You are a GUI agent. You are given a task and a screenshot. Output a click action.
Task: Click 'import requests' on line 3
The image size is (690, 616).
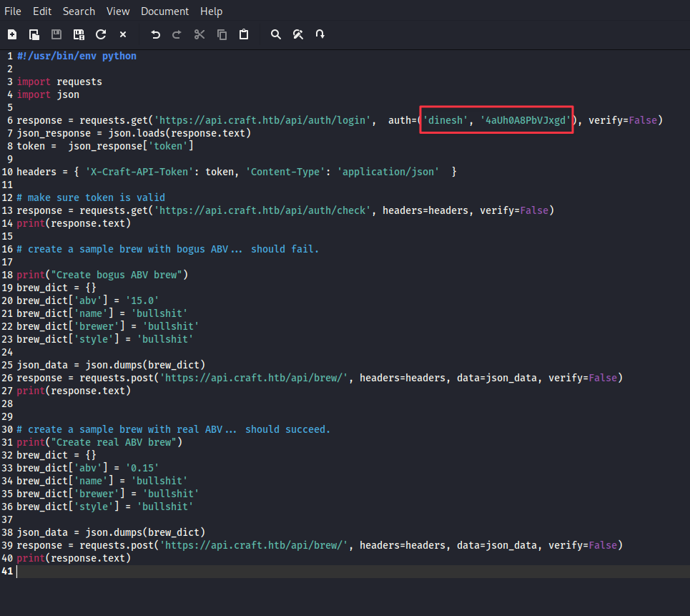tap(59, 82)
